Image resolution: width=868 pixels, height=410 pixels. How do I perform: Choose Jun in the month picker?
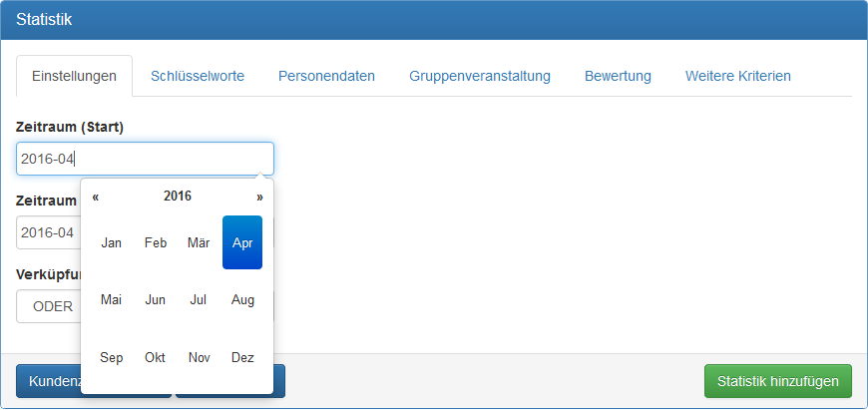pyautogui.click(x=156, y=299)
